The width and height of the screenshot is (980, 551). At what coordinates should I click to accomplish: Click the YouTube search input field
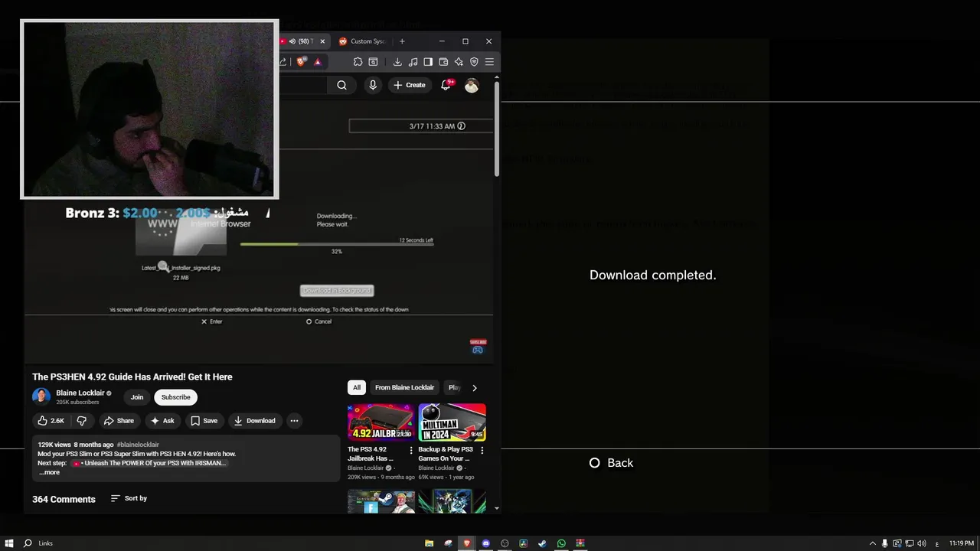click(303, 85)
